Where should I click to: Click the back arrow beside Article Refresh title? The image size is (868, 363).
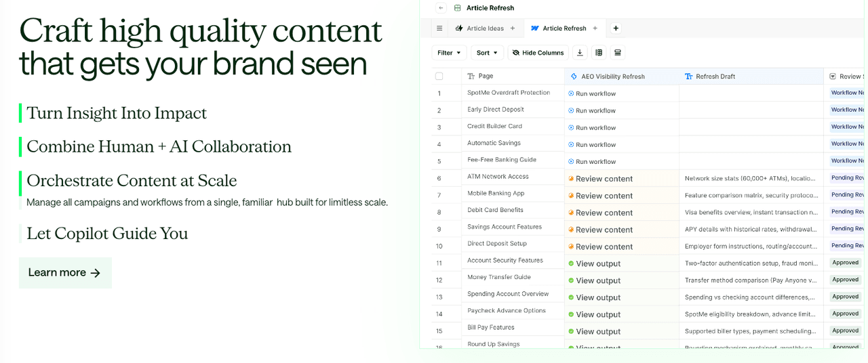tap(441, 8)
